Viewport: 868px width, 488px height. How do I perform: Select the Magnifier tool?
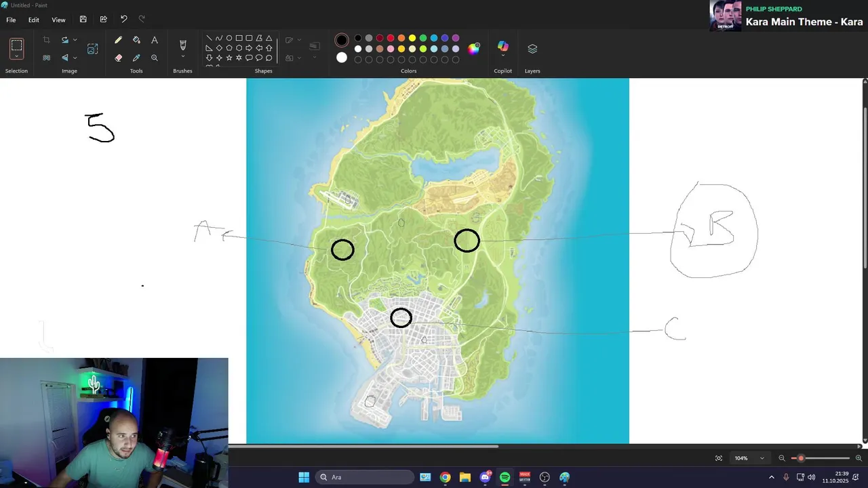(155, 58)
